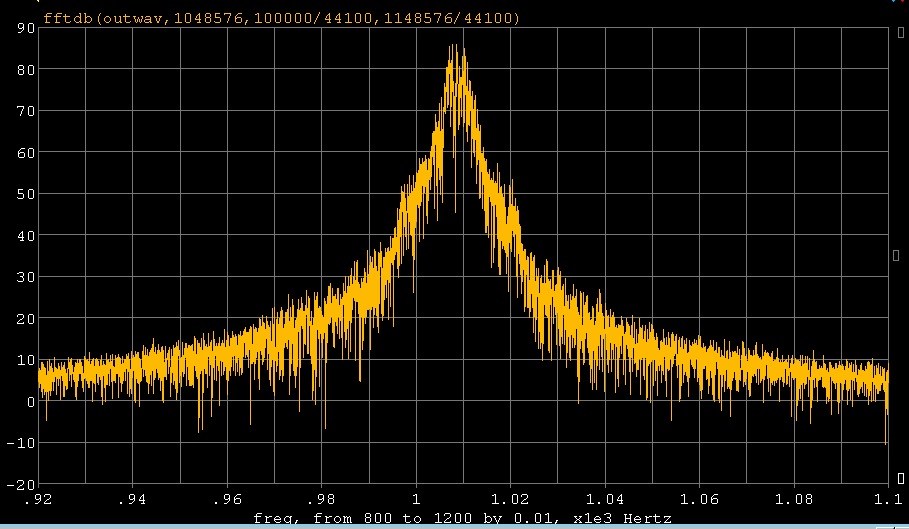Click the 1.1 frequency axis label
The height and width of the screenshot is (529, 909).
888,499
